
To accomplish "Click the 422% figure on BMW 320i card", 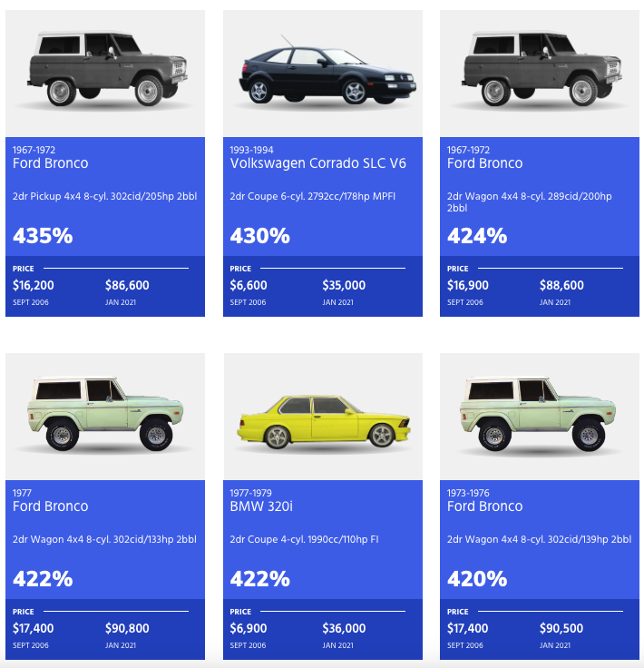I will pyautogui.click(x=260, y=579).
